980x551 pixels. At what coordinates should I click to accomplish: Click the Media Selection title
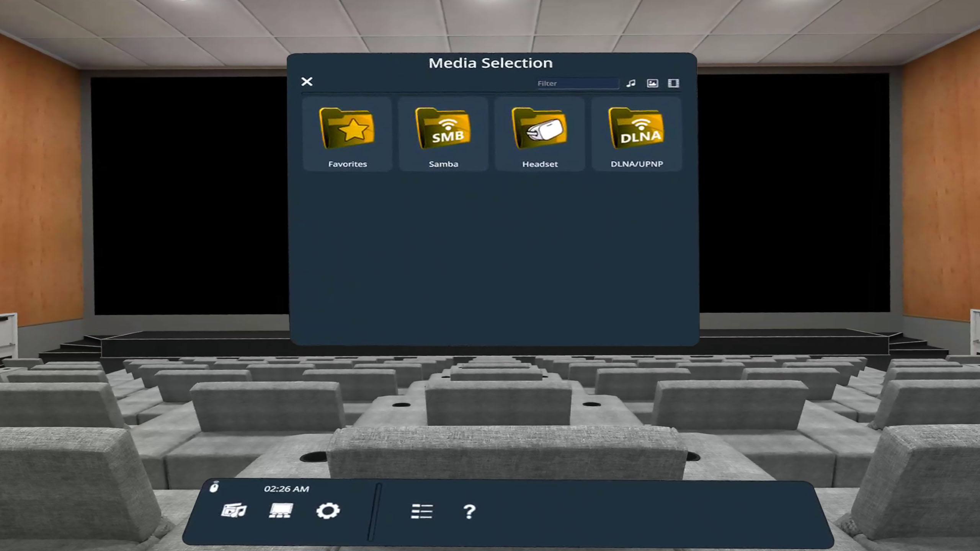click(x=490, y=63)
